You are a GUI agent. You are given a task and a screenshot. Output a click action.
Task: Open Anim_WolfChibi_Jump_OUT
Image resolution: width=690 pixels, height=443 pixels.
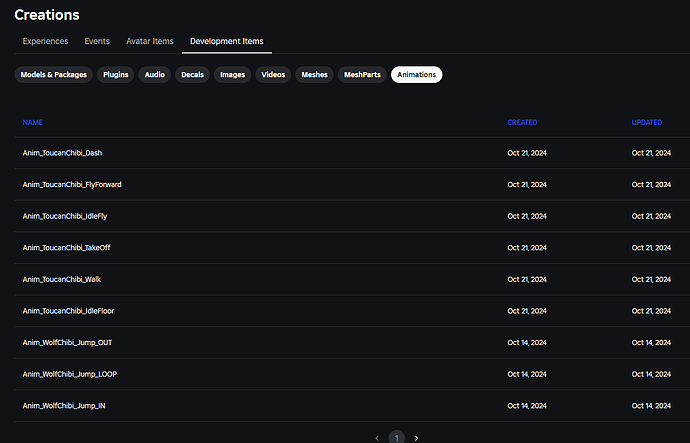point(67,343)
